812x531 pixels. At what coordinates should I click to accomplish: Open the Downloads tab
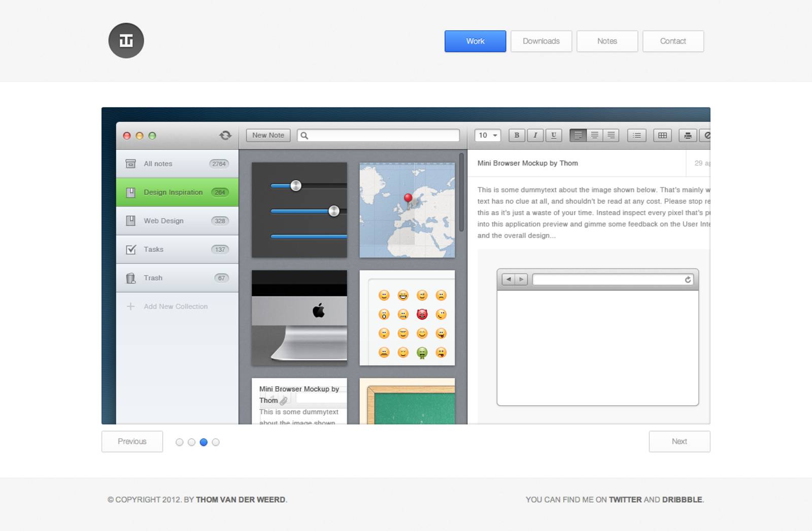(541, 41)
